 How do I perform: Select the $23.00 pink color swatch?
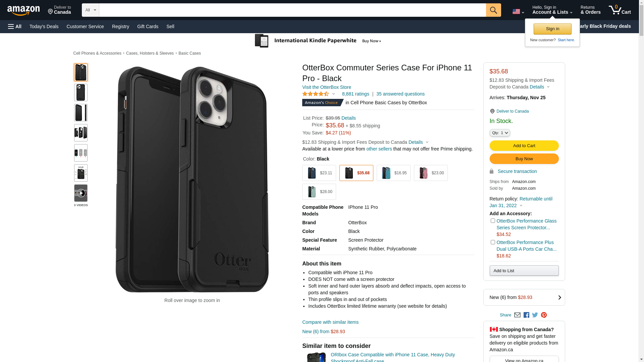tap(431, 173)
